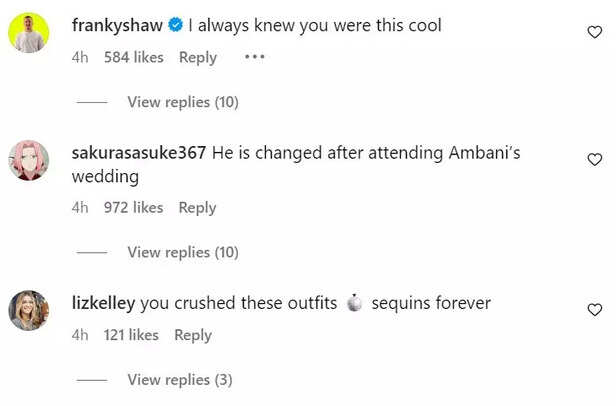This screenshot has width=616, height=406.
Task: Visit the sakurasasuke367 username link
Action: [x=139, y=153]
